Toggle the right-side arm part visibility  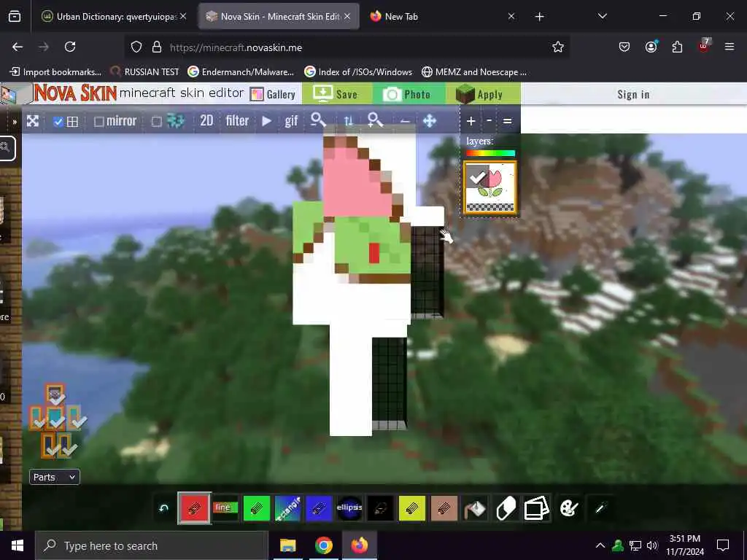[x=75, y=417]
